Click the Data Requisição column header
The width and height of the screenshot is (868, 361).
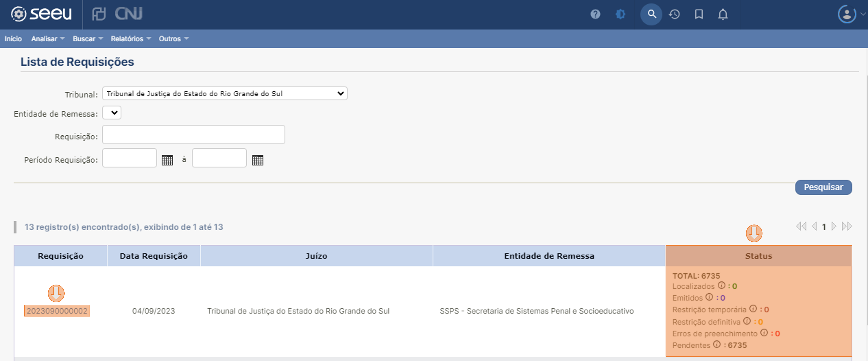coord(154,256)
